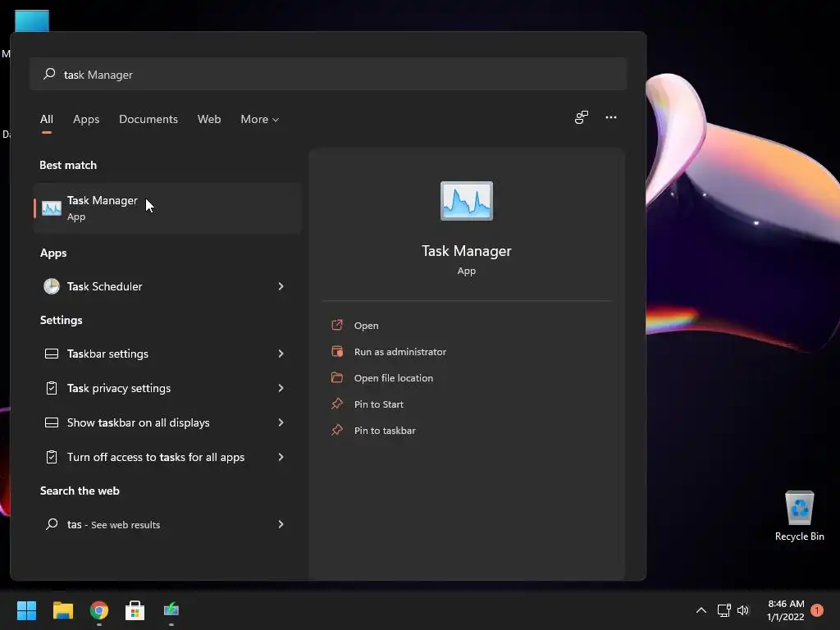Open the Task Manager best match result
The width and height of the screenshot is (840, 630).
(167, 208)
